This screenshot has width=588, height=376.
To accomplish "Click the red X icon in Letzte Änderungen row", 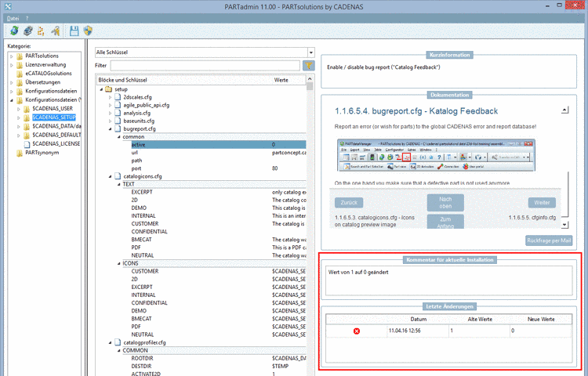I will coord(356,331).
